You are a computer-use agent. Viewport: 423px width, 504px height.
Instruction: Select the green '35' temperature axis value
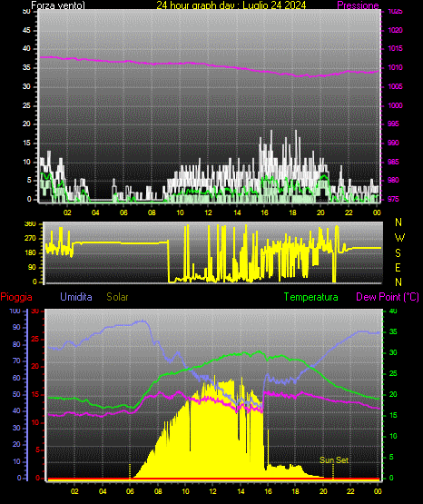[x=393, y=331]
